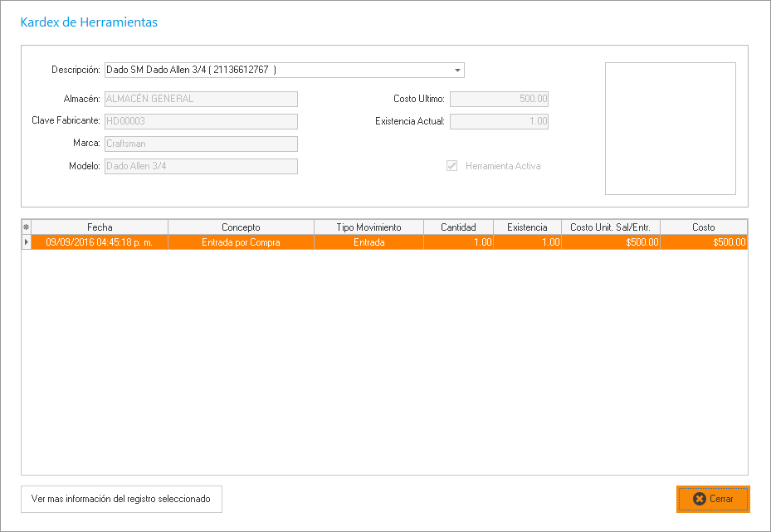The width and height of the screenshot is (771, 532).
Task: Click the empty tool image box
Action: [670, 128]
